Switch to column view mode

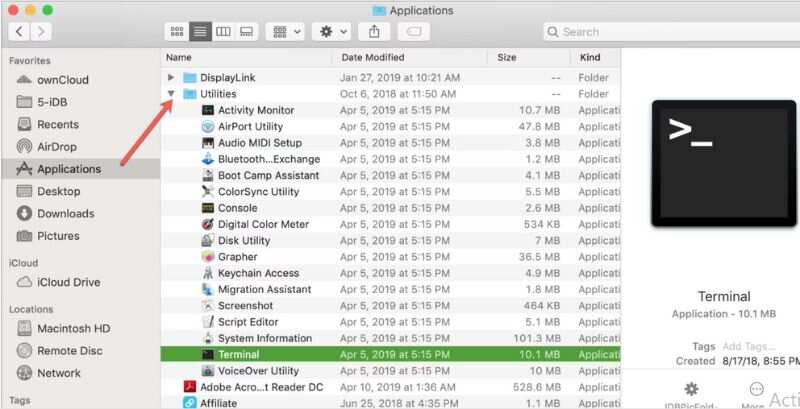[223, 31]
